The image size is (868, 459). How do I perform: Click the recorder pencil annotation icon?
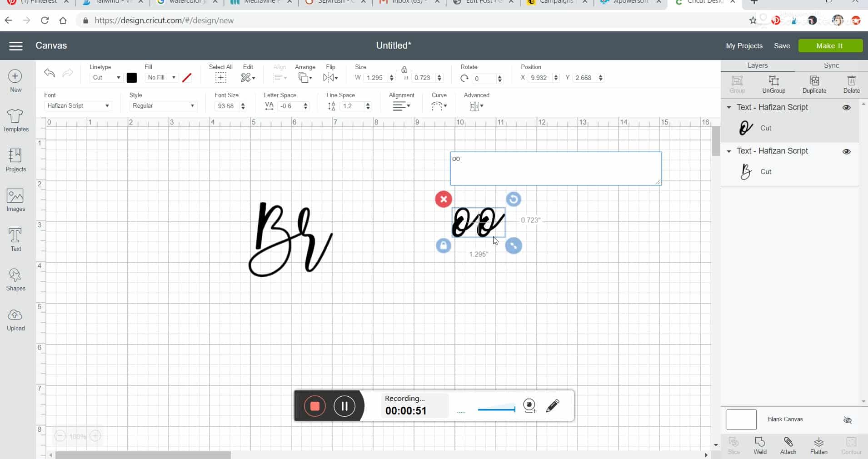tap(553, 405)
